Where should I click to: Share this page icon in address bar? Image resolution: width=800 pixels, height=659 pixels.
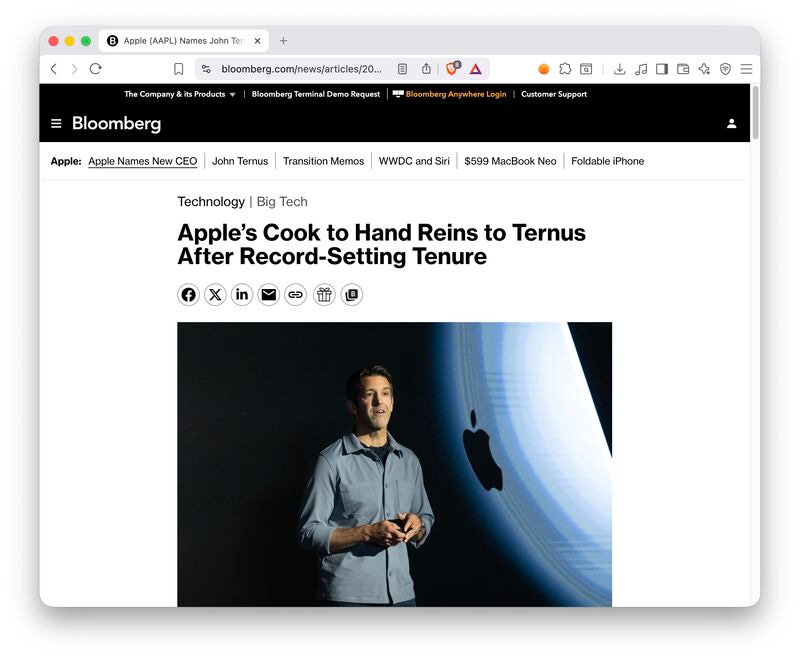[426, 69]
